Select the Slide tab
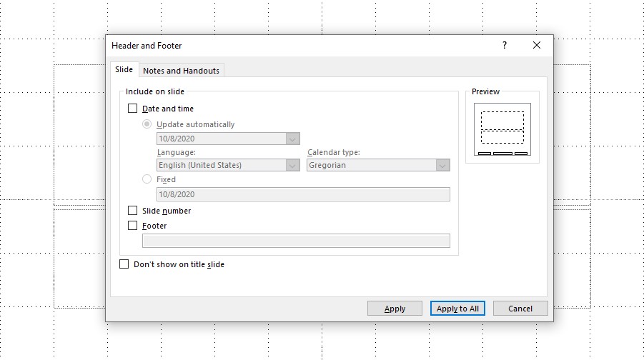This screenshot has height=360, width=644. pyautogui.click(x=124, y=70)
